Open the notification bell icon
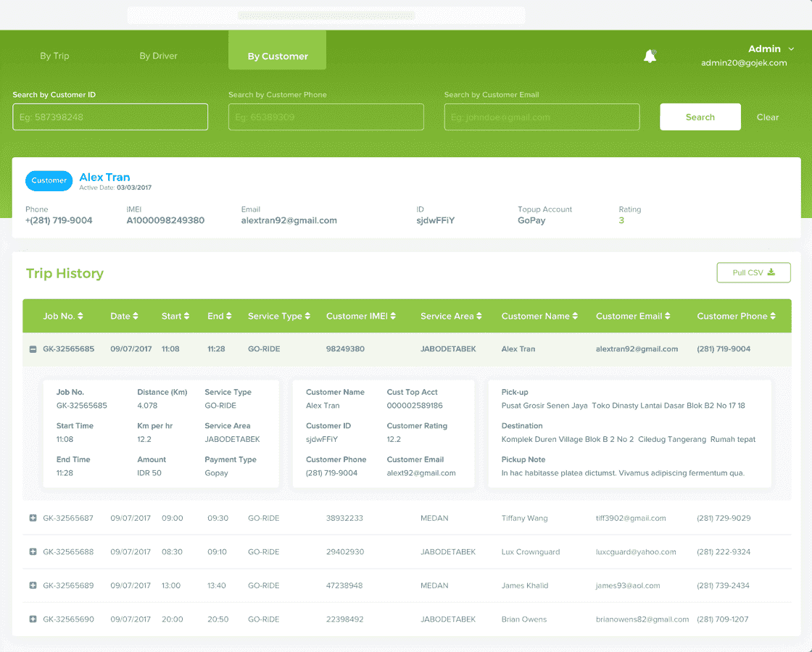Viewport: 812px width, 652px height. click(x=650, y=55)
